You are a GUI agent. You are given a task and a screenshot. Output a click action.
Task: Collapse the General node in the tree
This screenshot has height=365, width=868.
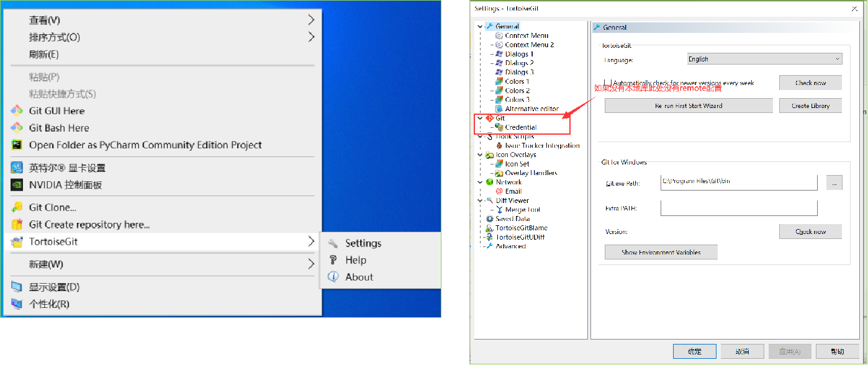479,27
